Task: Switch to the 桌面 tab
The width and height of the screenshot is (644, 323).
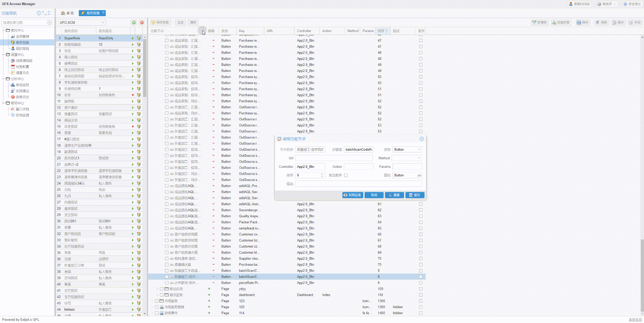Action: point(67,13)
